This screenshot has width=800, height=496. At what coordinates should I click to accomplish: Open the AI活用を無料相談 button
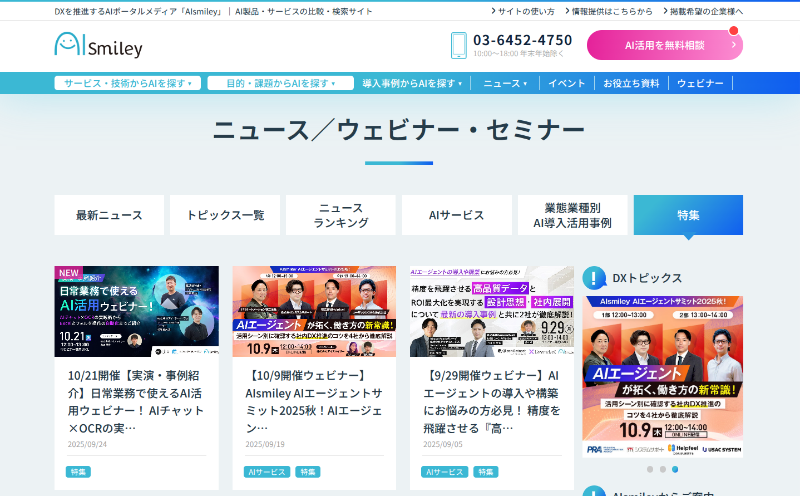(665, 45)
